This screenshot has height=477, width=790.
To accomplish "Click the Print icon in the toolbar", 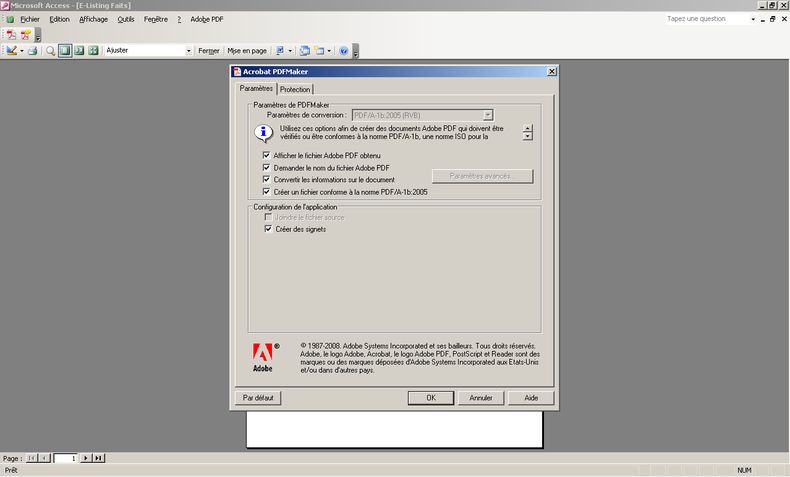I will click(33, 50).
